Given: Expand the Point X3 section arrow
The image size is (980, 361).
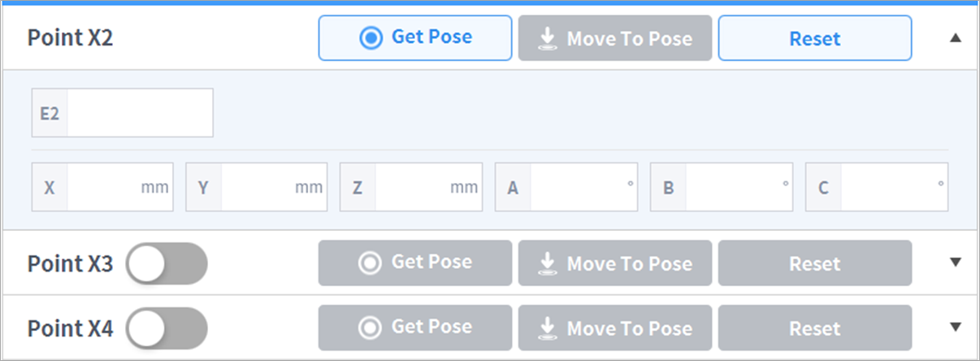Looking at the screenshot, I should tap(956, 263).
